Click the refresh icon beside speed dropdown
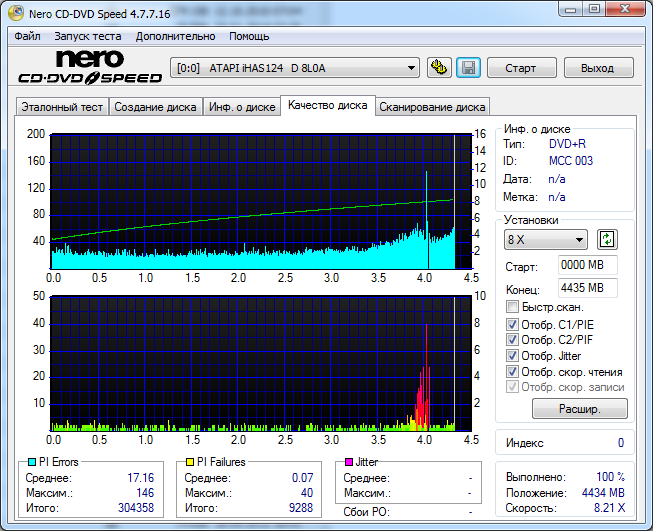 click(x=607, y=240)
